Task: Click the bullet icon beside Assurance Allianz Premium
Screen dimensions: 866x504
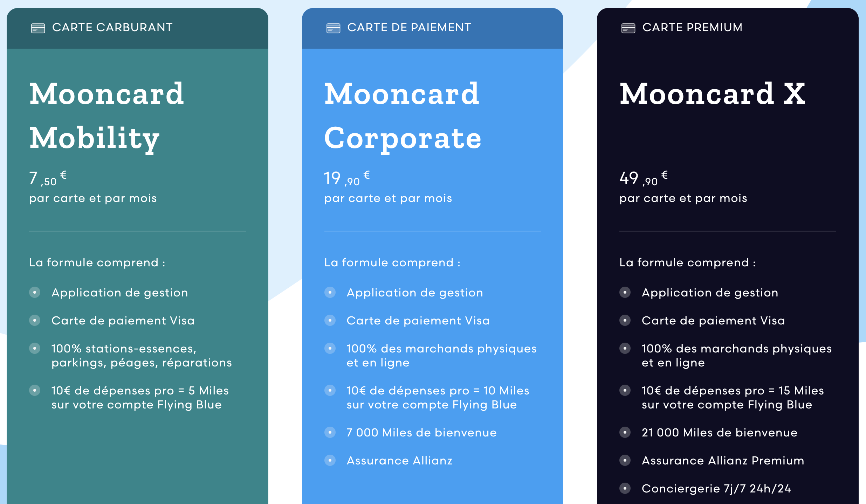Action: click(x=625, y=460)
